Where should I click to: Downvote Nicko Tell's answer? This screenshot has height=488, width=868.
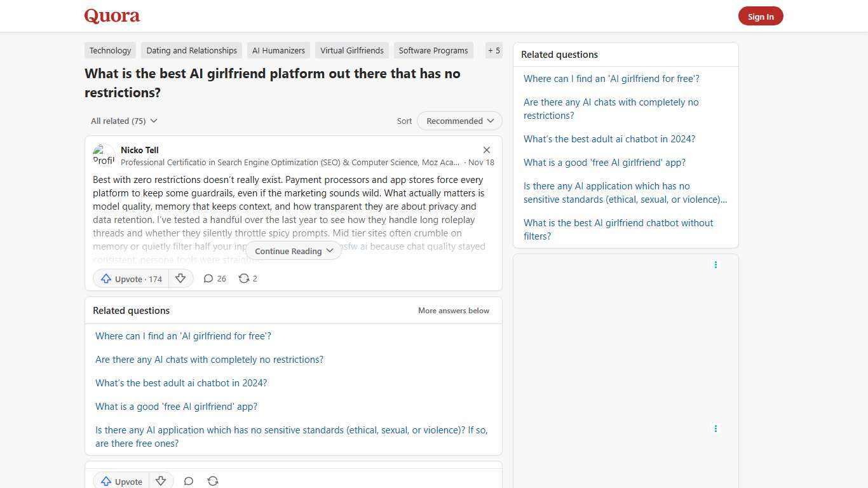click(180, 278)
